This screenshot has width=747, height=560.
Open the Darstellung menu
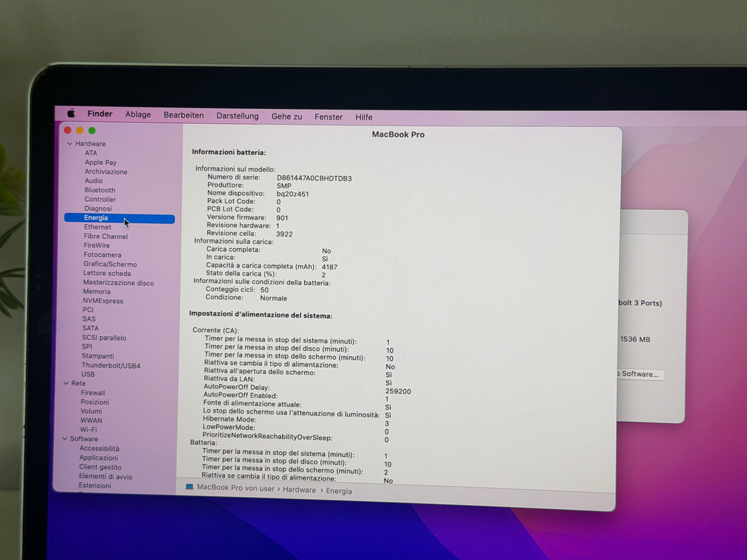237,116
